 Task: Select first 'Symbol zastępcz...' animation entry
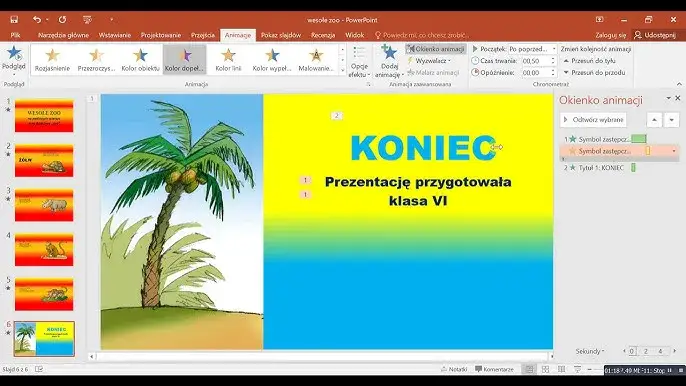click(604, 139)
